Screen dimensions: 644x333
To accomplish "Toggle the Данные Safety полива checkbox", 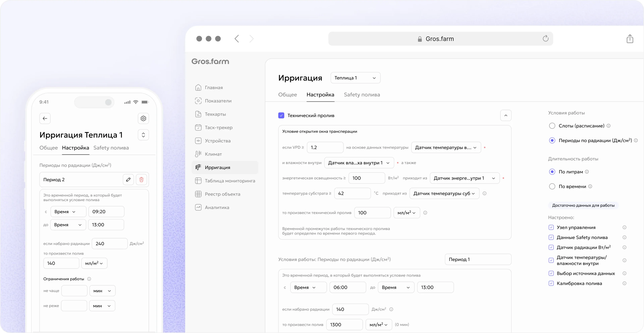I will click(551, 237).
